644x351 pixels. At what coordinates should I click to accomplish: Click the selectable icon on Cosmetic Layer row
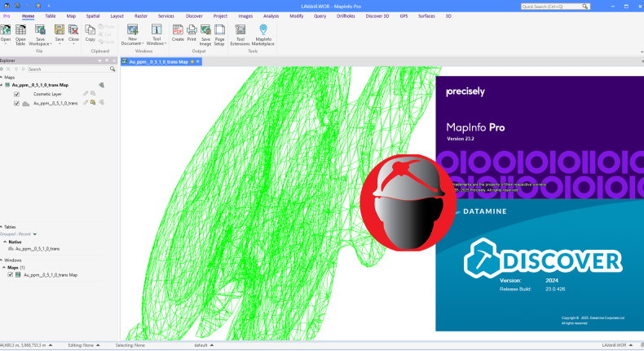tap(93, 94)
